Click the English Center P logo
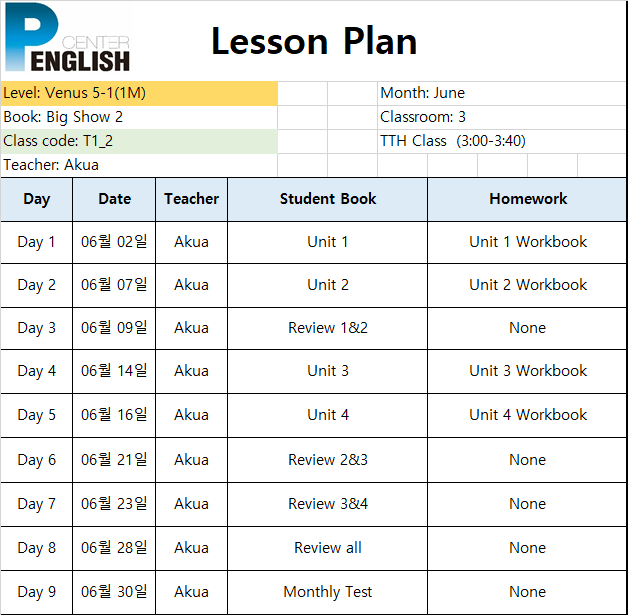The image size is (628, 615). click(67, 37)
